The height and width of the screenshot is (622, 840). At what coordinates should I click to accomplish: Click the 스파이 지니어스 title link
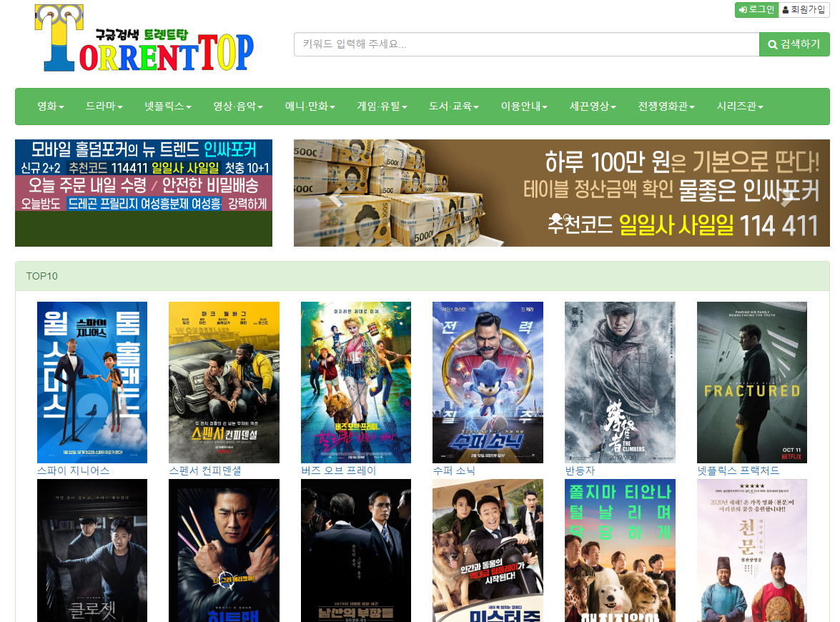(74, 471)
